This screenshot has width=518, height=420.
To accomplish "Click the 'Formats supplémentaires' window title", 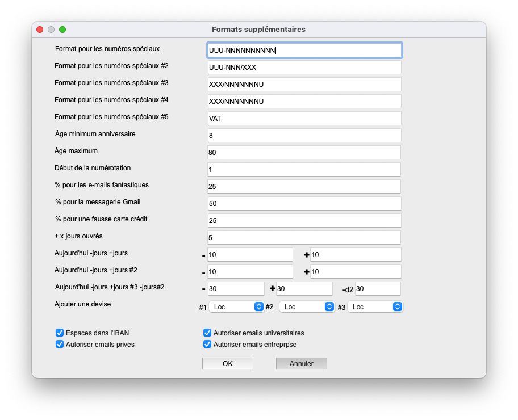I will 258,30.
